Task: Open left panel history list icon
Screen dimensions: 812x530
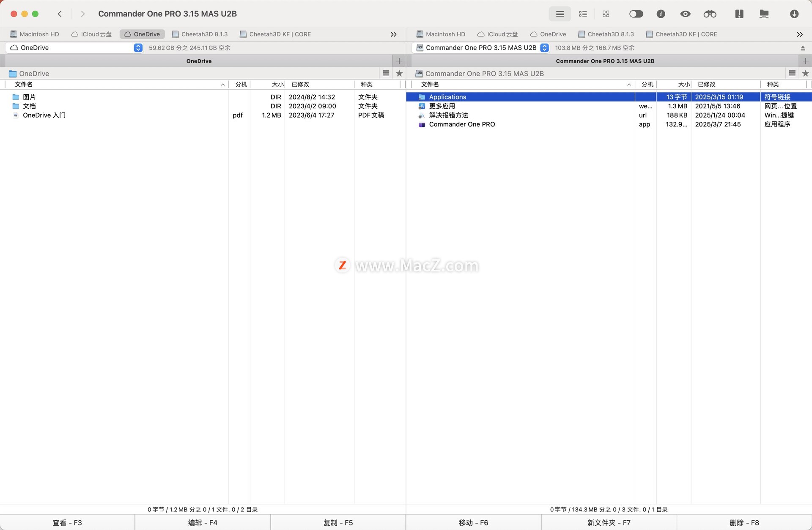Action: coord(386,73)
